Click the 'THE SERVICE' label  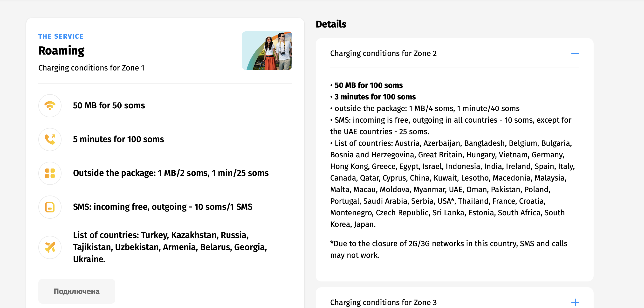[61, 36]
